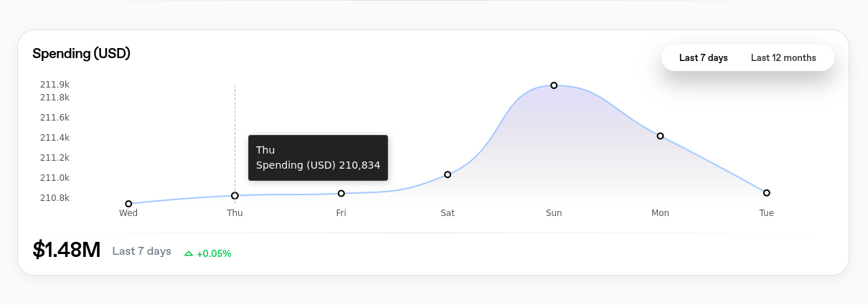Select the Friday data point marker
The width and height of the screenshot is (868, 305).
coord(341,194)
